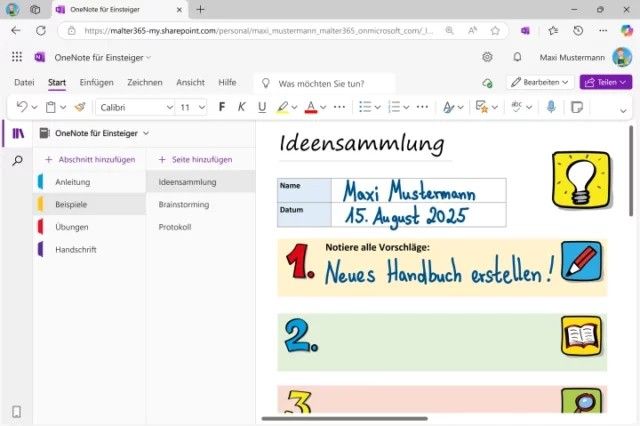Click Abschnitt hinzufügen
Screen dimensions: 640x426
pos(89,159)
